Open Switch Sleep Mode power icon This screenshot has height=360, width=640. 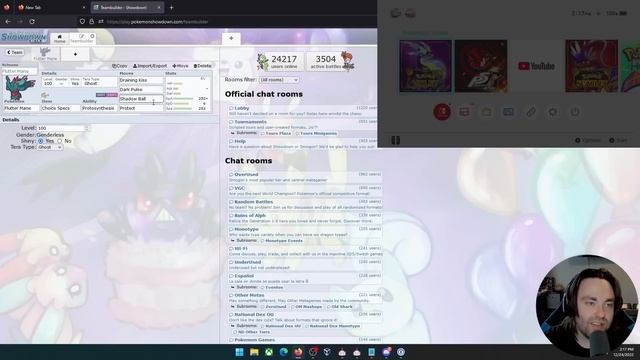pyautogui.click(x=574, y=112)
